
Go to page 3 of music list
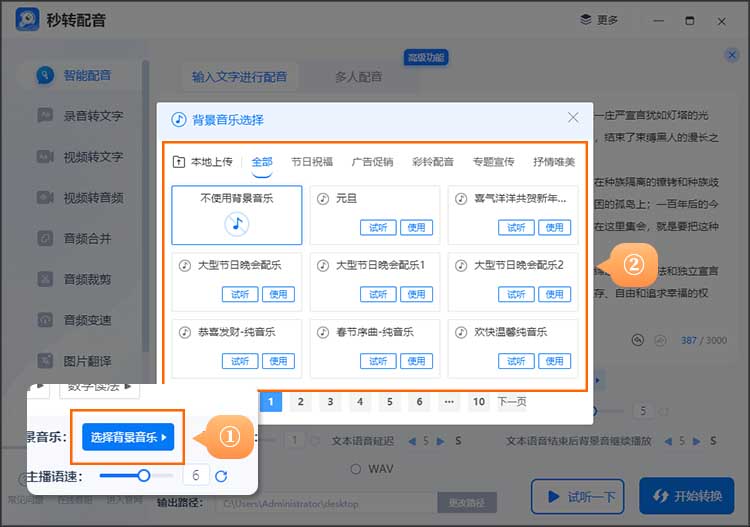[x=330, y=402]
